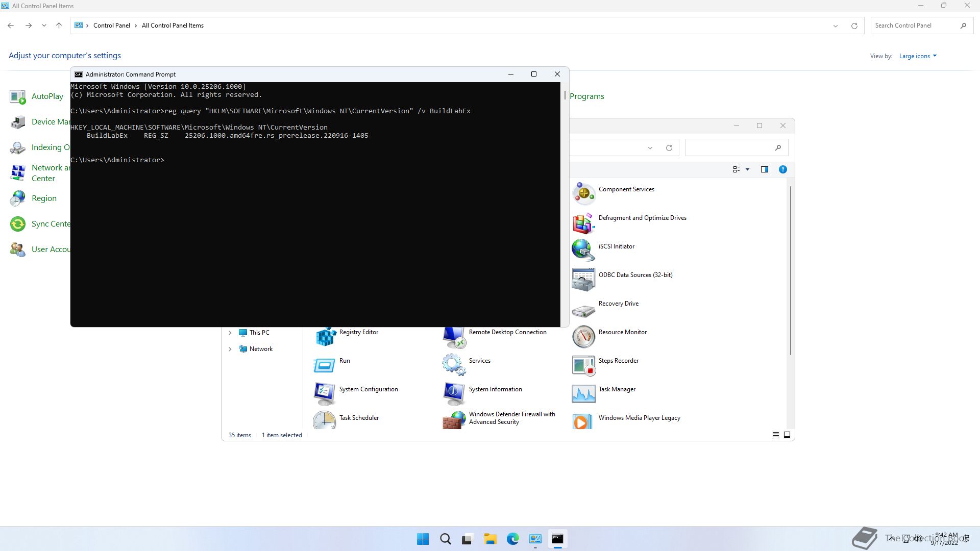This screenshot has height=551, width=980.
Task: Select ODBC Data Sources (32-bit)
Action: coord(635,275)
